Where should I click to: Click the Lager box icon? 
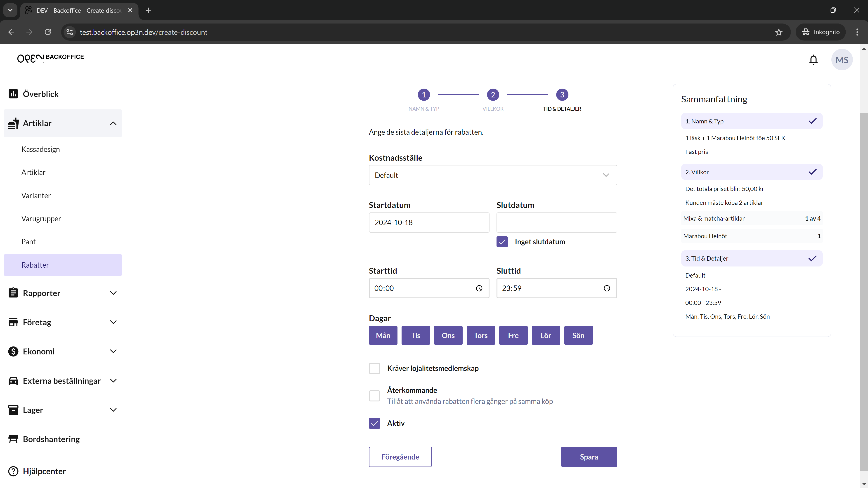[13, 410]
